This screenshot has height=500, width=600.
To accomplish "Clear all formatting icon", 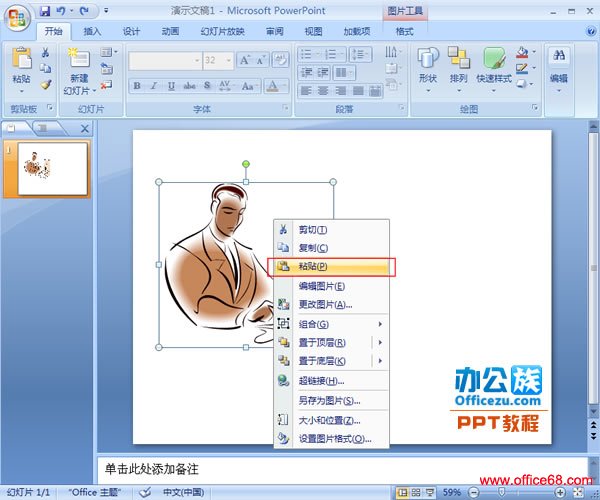I will coord(280,60).
